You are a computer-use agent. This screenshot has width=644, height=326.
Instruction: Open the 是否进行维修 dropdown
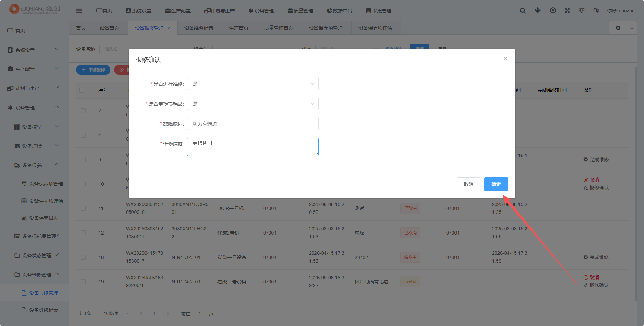(x=253, y=84)
